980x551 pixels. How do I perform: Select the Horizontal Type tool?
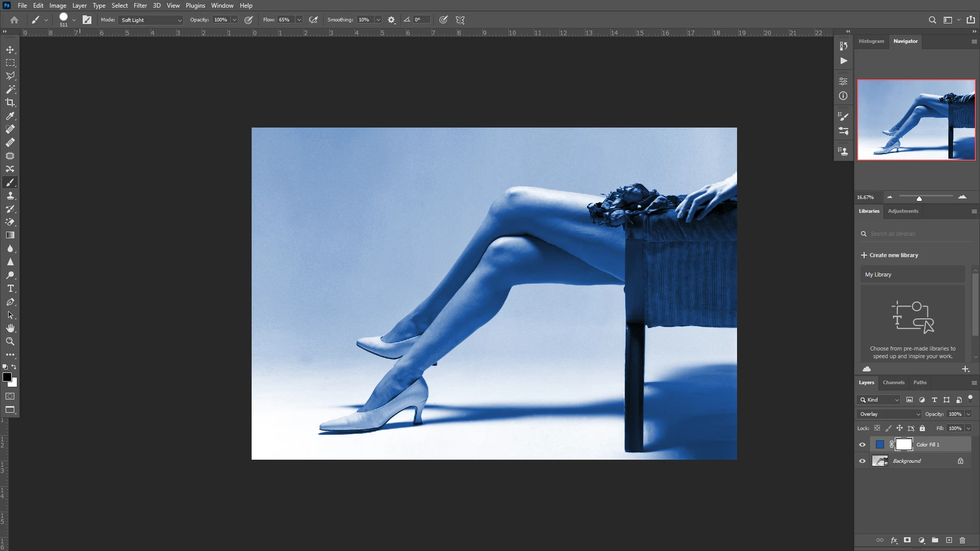(x=10, y=289)
